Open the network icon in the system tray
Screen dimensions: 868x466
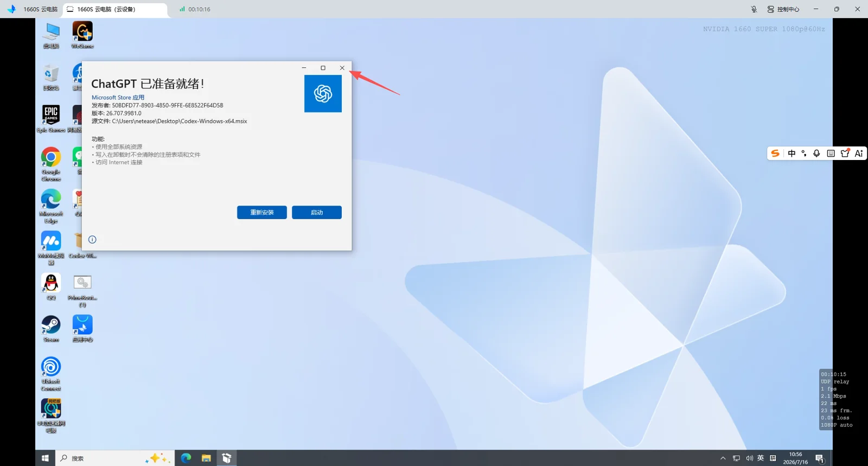736,458
